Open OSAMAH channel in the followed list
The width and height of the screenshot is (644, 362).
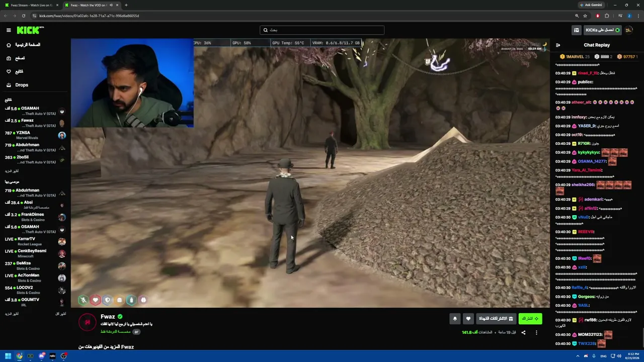pos(34,111)
